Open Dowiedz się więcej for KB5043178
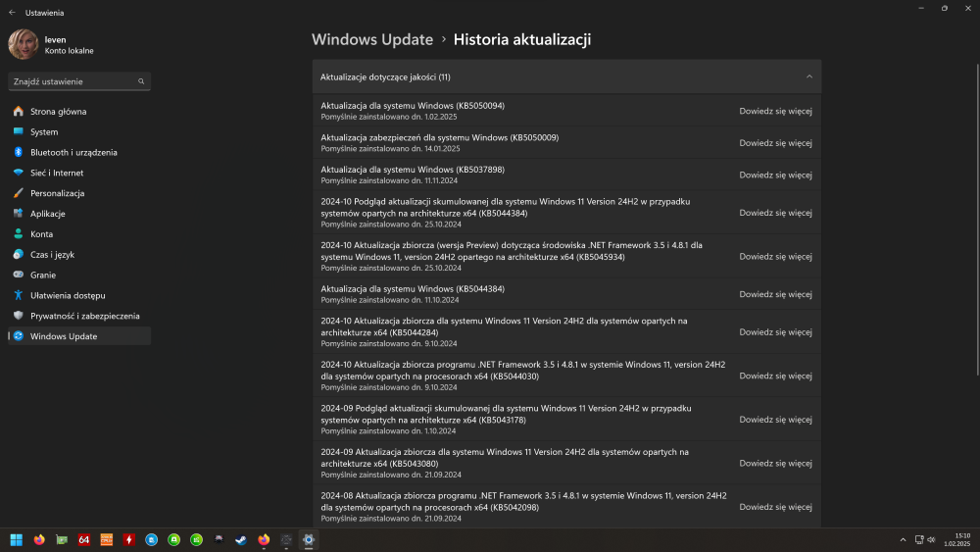Image resolution: width=980 pixels, height=552 pixels. (775, 420)
